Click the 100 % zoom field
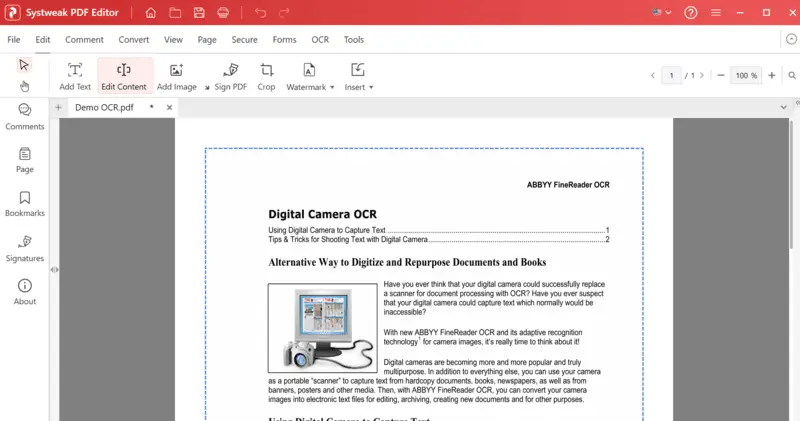800x421 pixels. click(x=746, y=76)
